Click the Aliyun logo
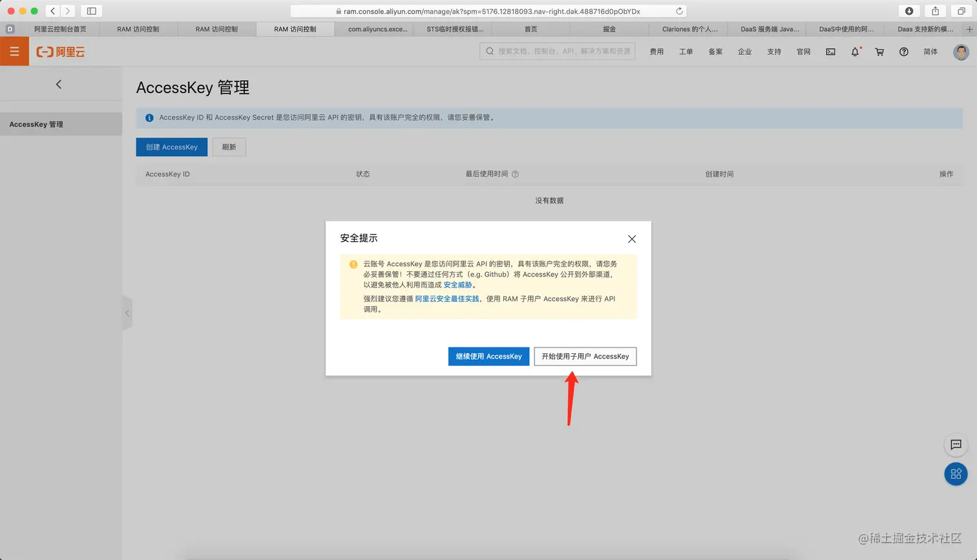The height and width of the screenshot is (560, 977). (61, 52)
